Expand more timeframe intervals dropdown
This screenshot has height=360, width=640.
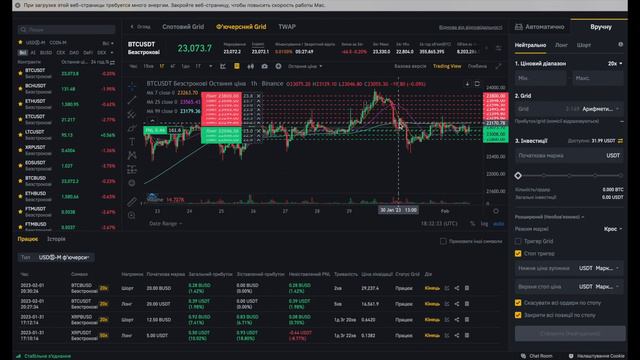tap(211, 66)
